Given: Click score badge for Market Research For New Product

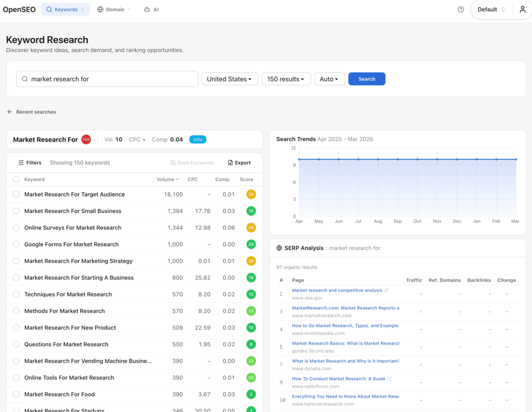Looking at the screenshot, I should coord(251,327).
